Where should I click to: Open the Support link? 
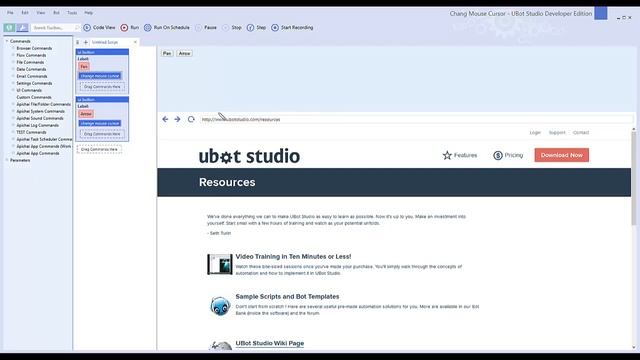(x=557, y=133)
